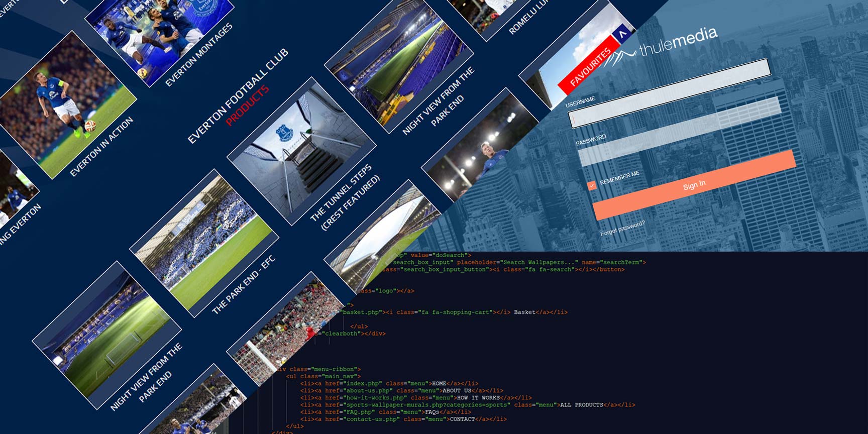Click the red Products subheading
Screen dimensions: 868x434
tap(247, 105)
